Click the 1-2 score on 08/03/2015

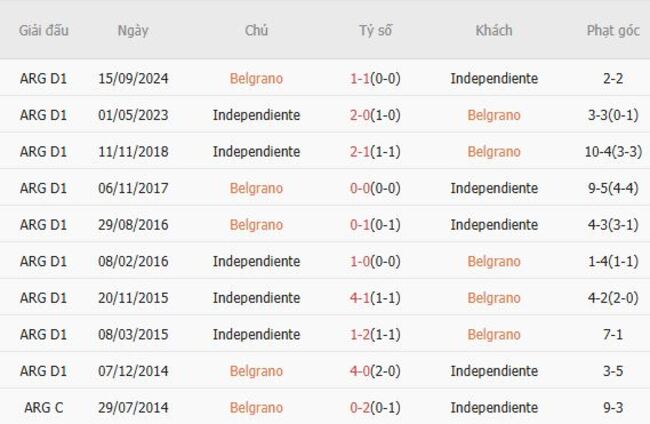click(x=361, y=335)
